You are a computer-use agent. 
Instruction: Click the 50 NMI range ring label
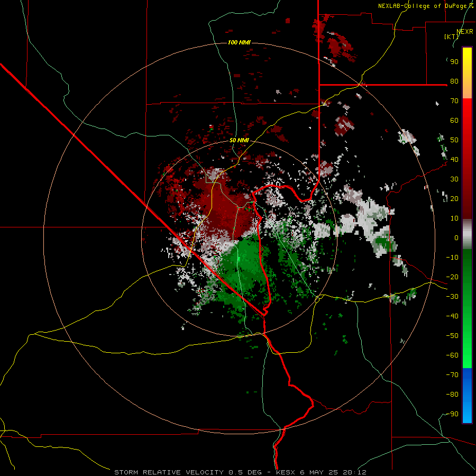tap(239, 140)
